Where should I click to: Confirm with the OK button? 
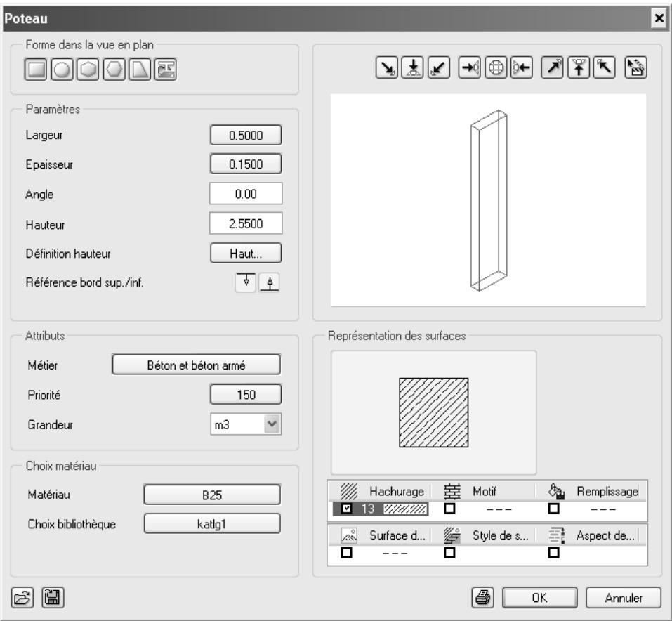[539, 597]
